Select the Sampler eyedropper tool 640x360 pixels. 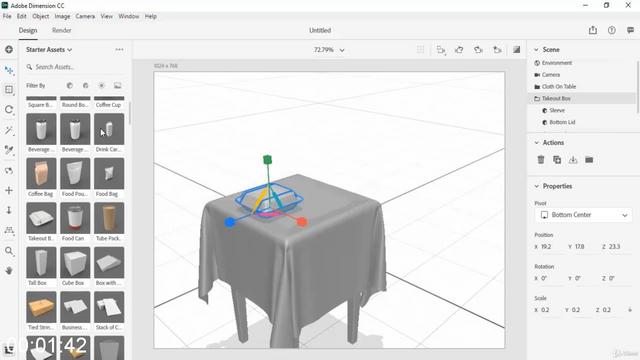(x=9, y=150)
